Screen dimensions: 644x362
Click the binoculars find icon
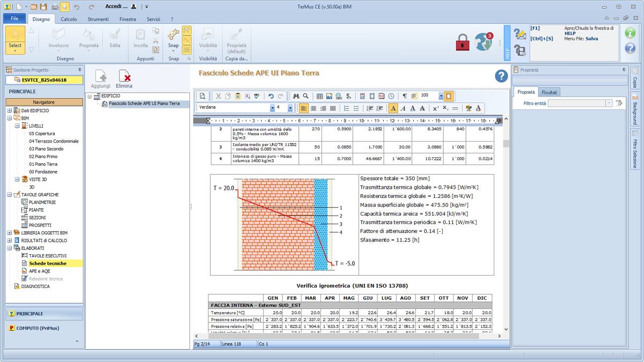coord(296,96)
